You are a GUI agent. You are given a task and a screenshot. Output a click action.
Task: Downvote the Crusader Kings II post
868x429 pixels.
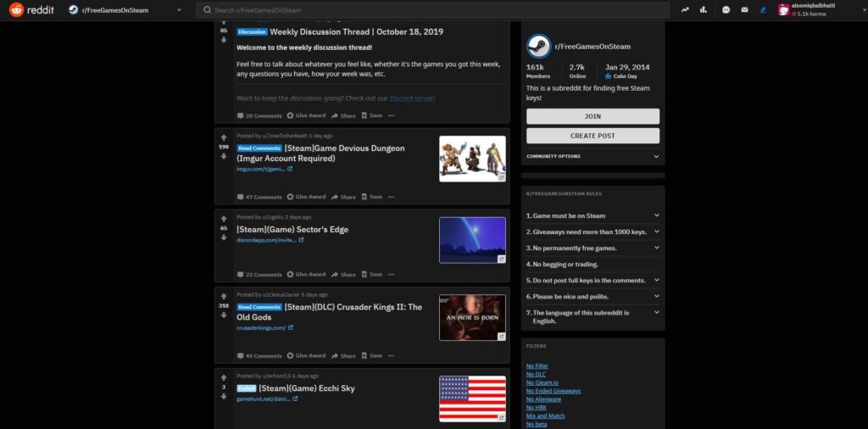pos(224,315)
